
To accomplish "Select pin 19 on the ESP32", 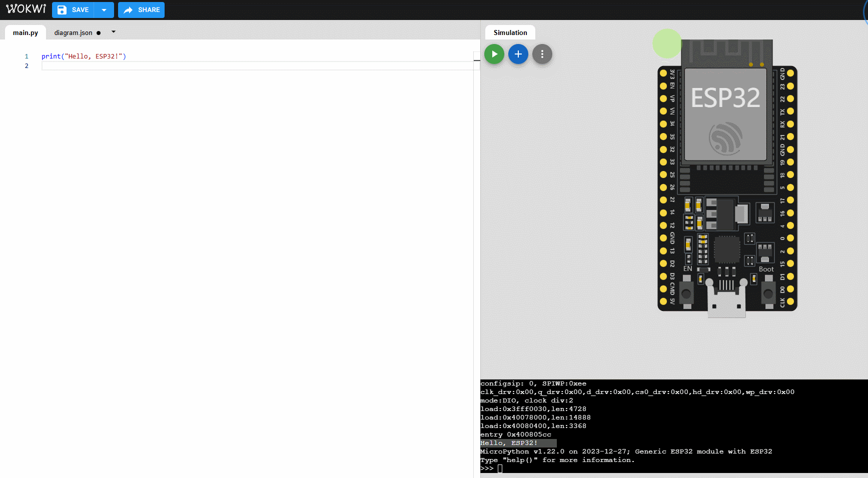I will pyautogui.click(x=790, y=162).
